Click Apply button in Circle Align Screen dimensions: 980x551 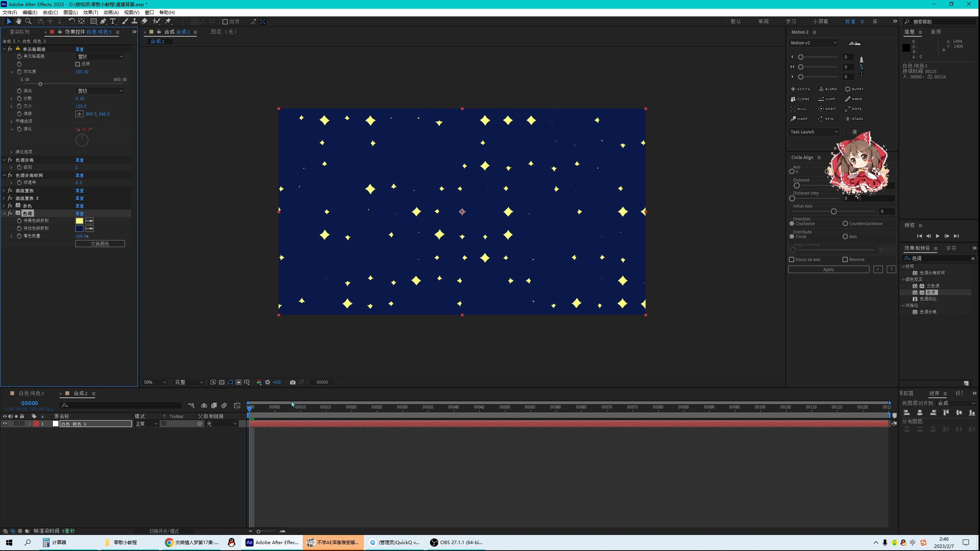tap(828, 269)
